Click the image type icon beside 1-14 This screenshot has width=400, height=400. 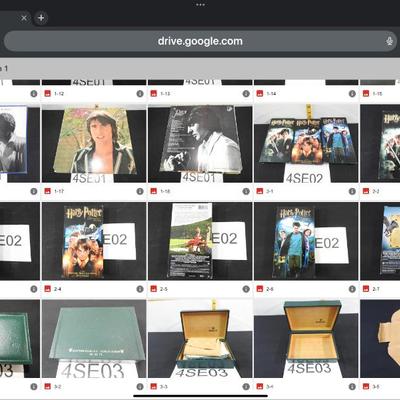[260, 94]
